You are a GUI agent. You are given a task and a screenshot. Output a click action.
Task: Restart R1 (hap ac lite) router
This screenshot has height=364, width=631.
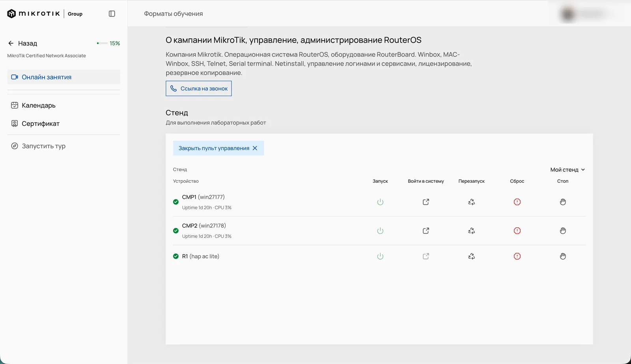click(x=472, y=256)
